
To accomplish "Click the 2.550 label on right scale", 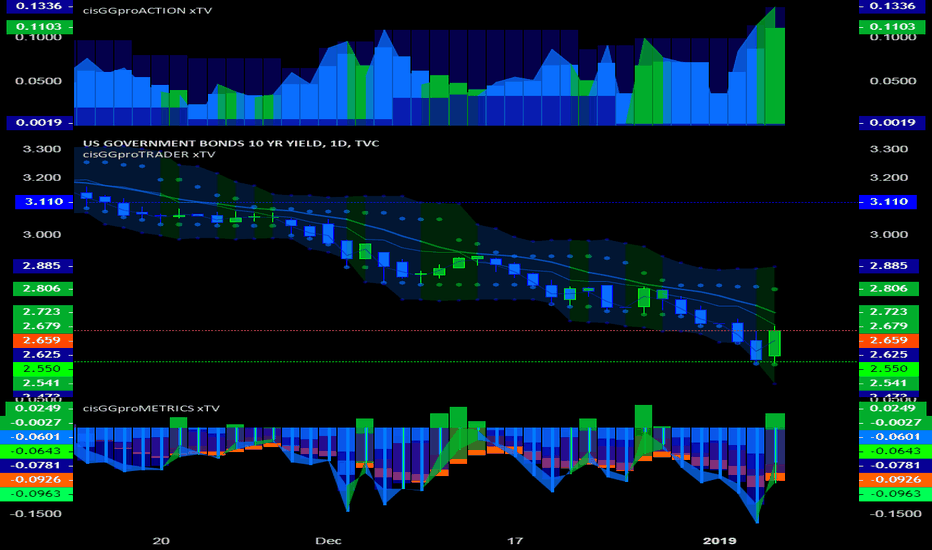I will coord(889,369).
